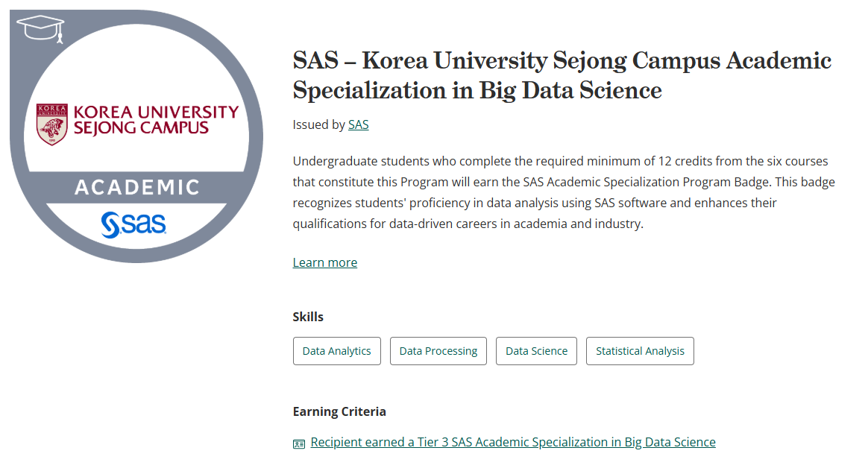868x474 pixels.
Task: Open the SAS issuer link
Action: (x=358, y=124)
